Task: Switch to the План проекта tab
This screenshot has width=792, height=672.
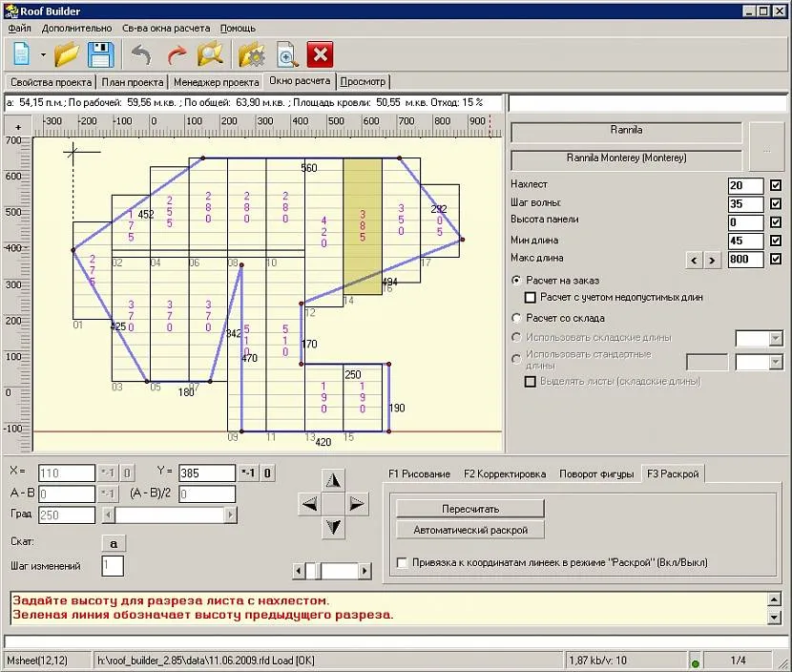Action: click(133, 82)
